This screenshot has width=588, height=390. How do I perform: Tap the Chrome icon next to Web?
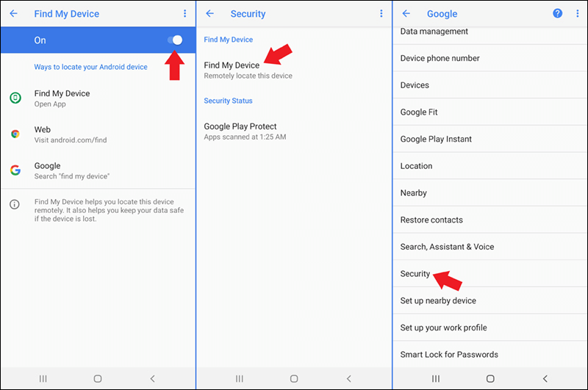tap(15, 134)
